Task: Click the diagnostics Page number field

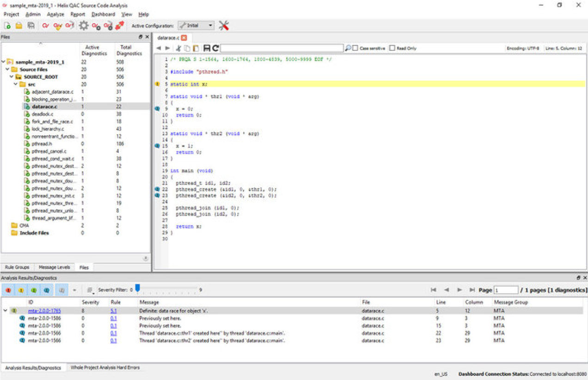Action: pos(506,290)
